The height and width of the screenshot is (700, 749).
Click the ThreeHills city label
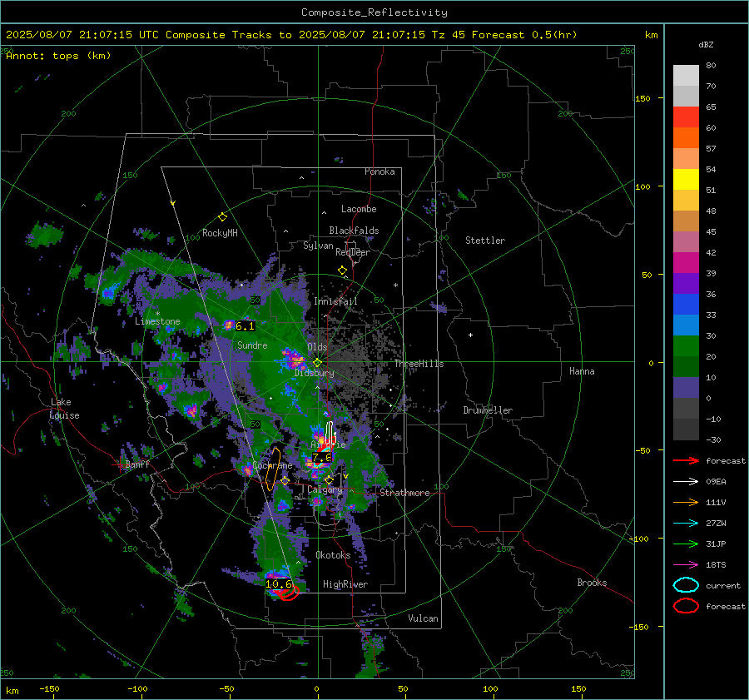pyautogui.click(x=419, y=364)
